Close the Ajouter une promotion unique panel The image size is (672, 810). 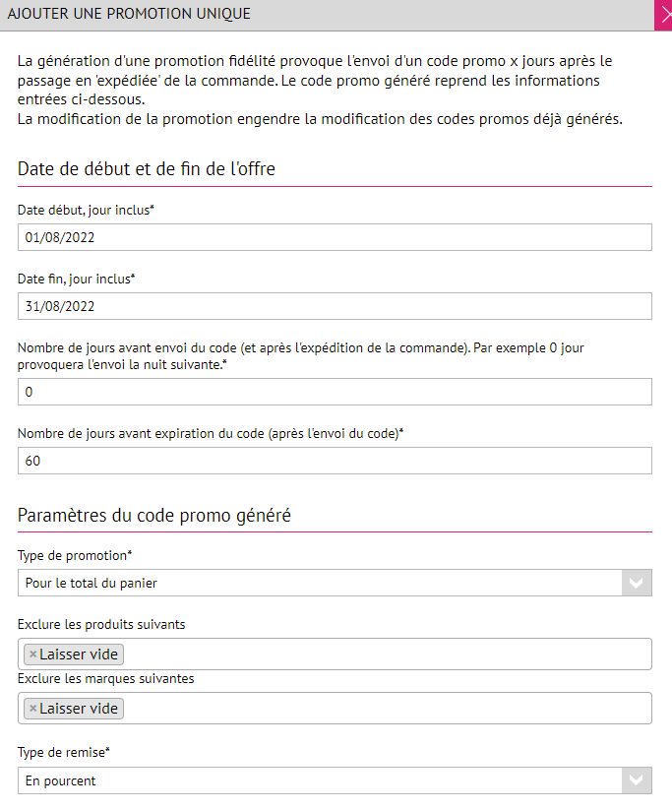(663, 14)
